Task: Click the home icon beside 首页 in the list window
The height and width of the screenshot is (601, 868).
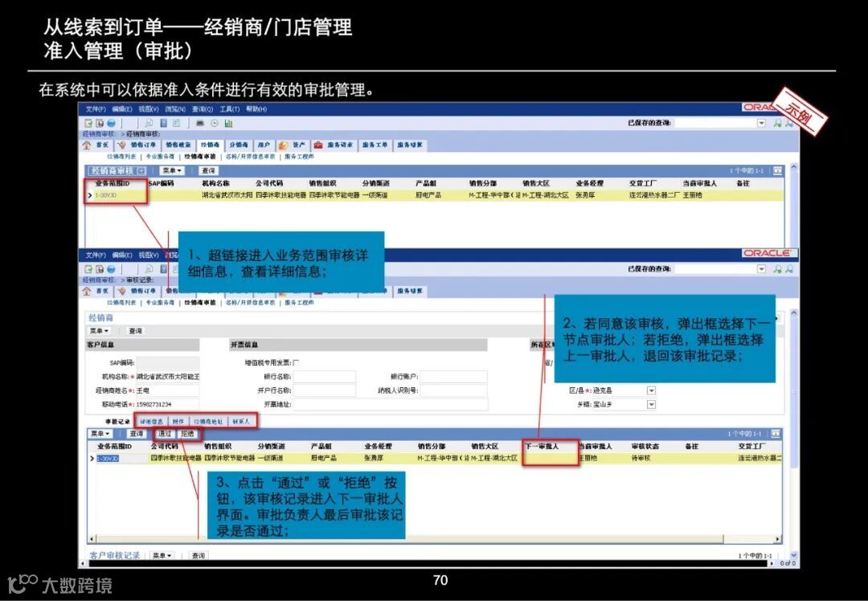Action: [x=87, y=145]
